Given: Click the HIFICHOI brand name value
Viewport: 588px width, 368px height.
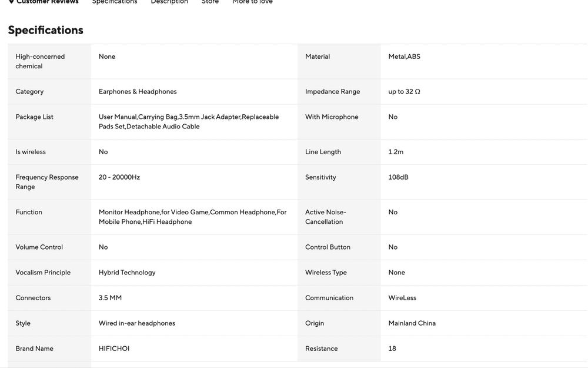Looking at the screenshot, I should click(x=114, y=349).
